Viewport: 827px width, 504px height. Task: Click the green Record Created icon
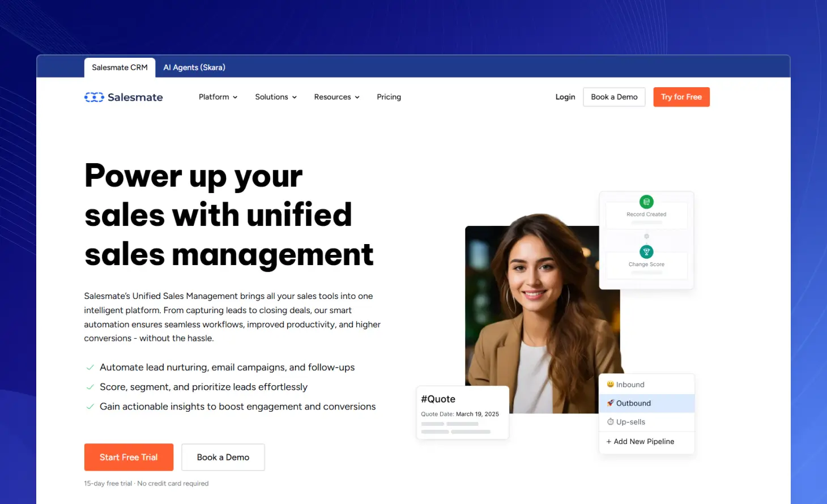click(x=646, y=202)
